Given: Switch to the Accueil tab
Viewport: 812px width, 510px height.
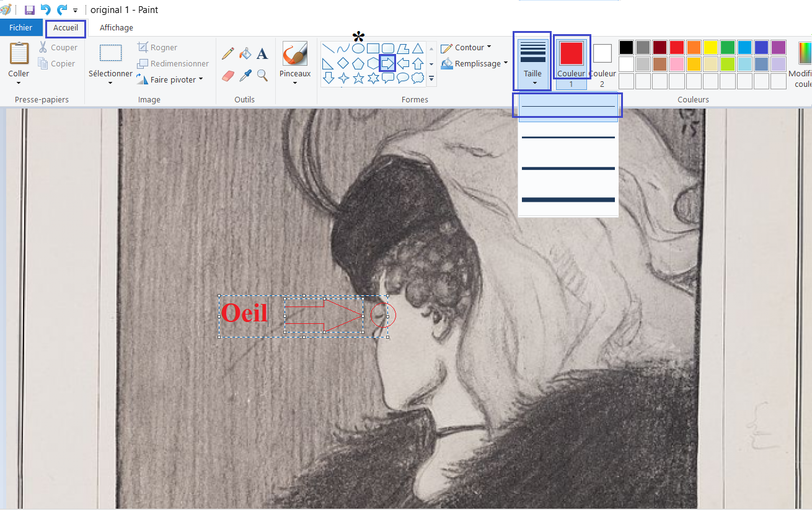Looking at the screenshot, I should click(66, 27).
